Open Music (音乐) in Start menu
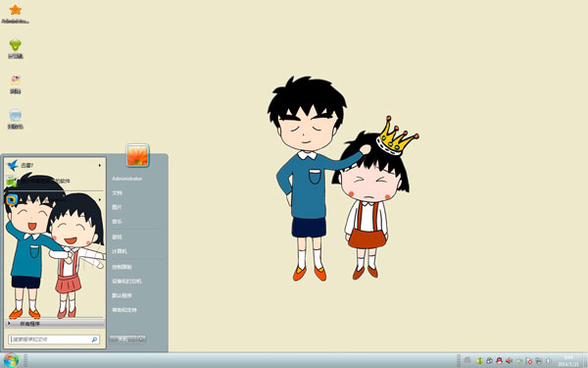Viewport: 588px width, 368px height. tap(117, 222)
